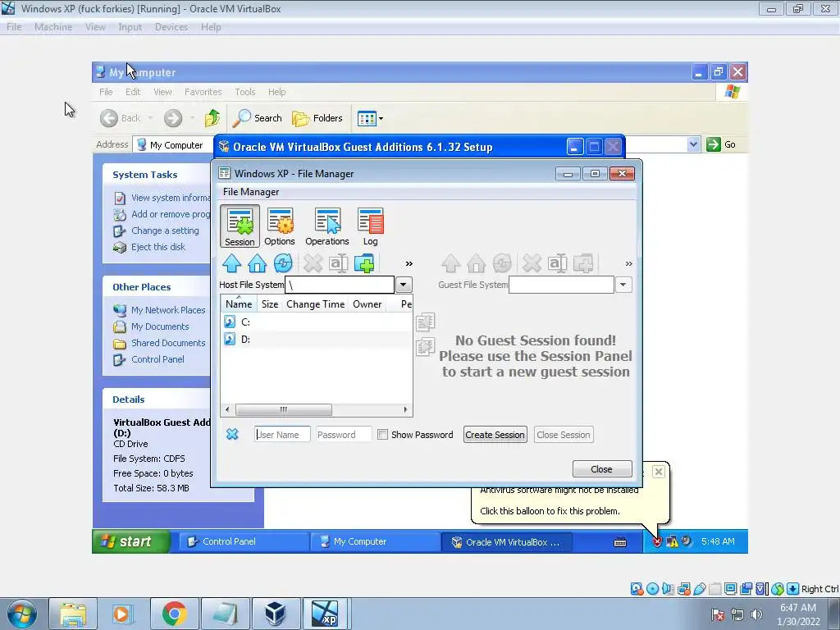
Task: Go to host home directory
Action: point(257,263)
